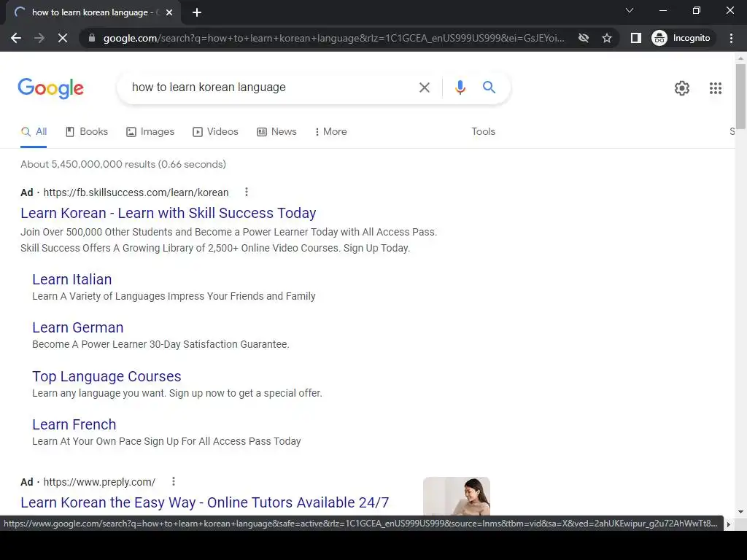Viewport: 747px width, 560px height.
Task: Go back with the browser back arrow
Action: pyautogui.click(x=16, y=38)
